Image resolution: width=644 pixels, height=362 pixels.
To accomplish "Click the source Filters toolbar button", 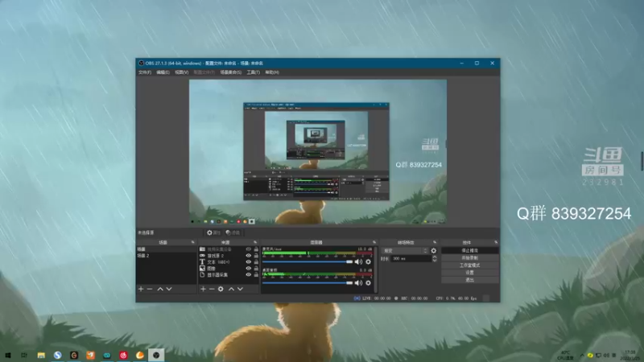I will pos(233,232).
